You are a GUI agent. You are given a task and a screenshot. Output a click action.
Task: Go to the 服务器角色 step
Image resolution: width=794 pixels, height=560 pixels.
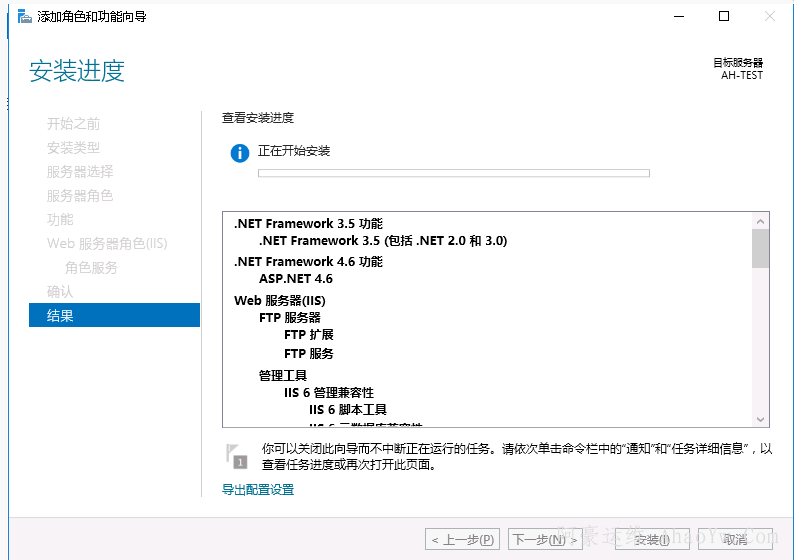point(80,196)
